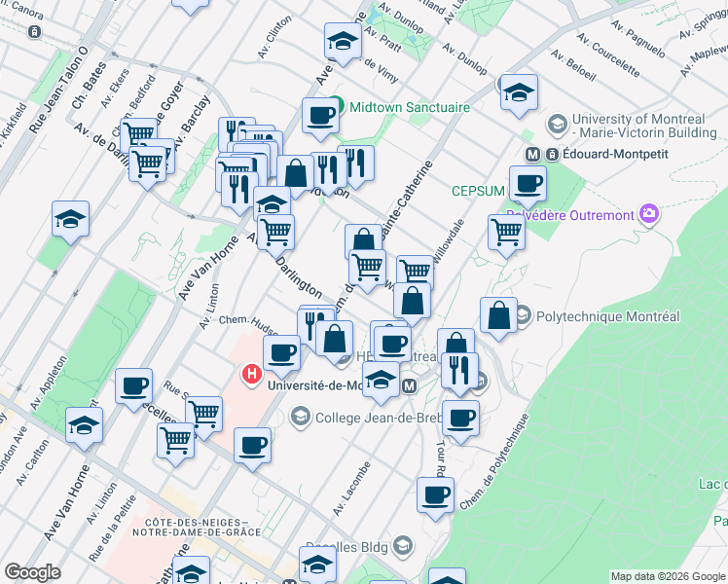Screen dimensions: 728x584
Task: Click the Rue Jean-Talon O street label
Action: pyautogui.click(x=57, y=91)
